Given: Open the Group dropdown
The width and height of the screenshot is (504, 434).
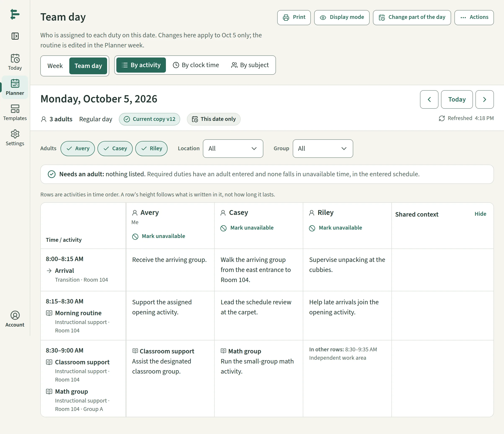Looking at the screenshot, I should (323, 149).
